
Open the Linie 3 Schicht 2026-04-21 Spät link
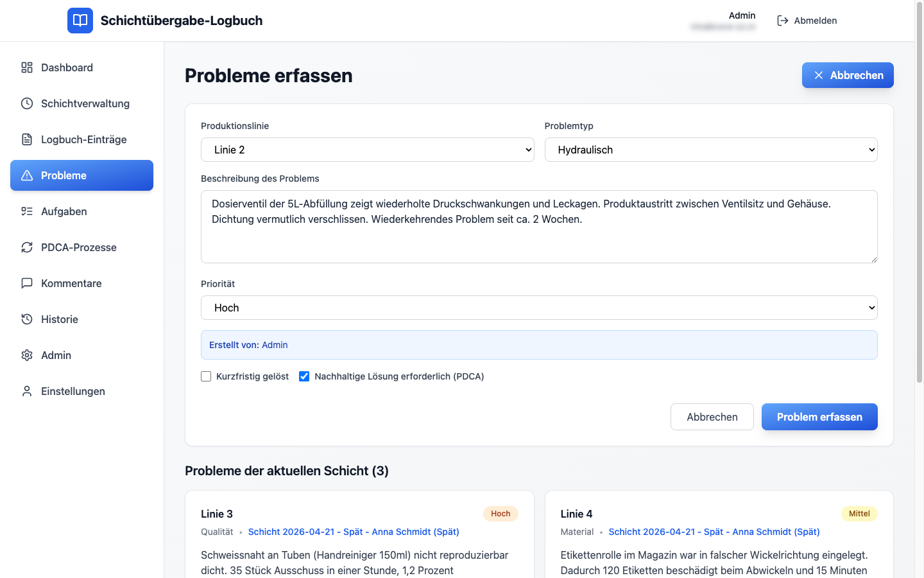354,532
